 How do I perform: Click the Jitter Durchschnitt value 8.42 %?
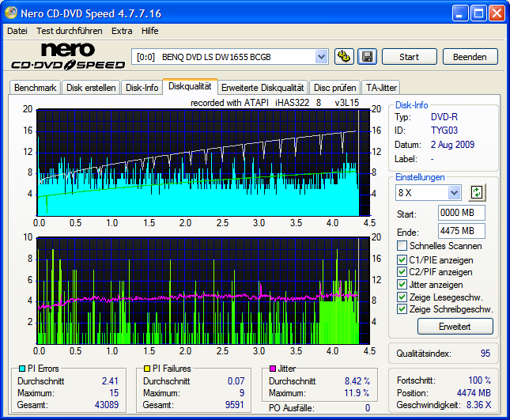357,381
